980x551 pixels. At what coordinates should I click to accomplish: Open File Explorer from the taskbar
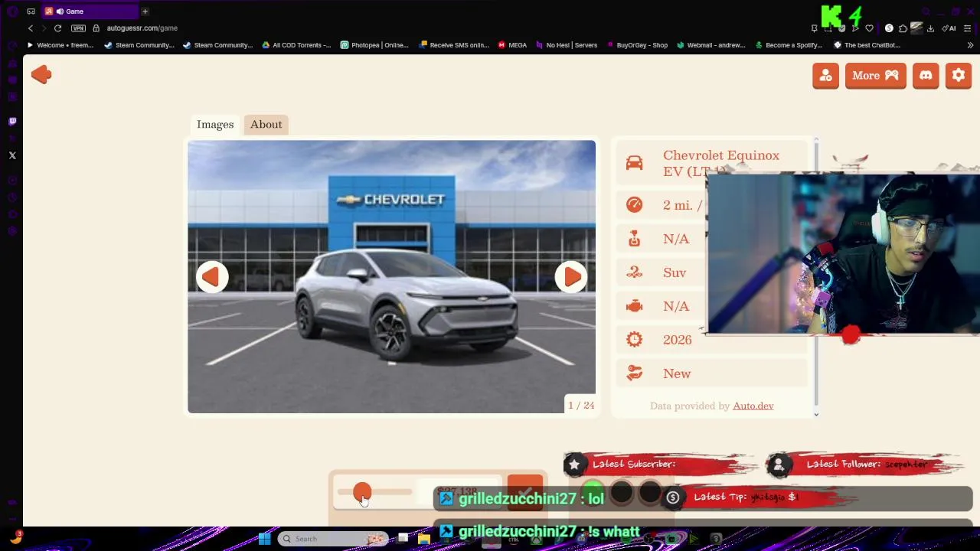pos(423,539)
